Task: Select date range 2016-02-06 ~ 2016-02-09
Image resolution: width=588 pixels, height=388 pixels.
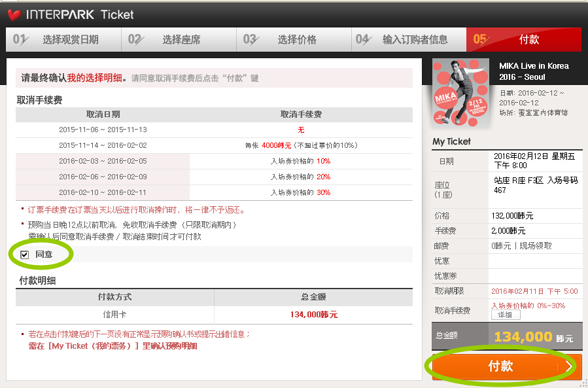Action: (103, 177)
